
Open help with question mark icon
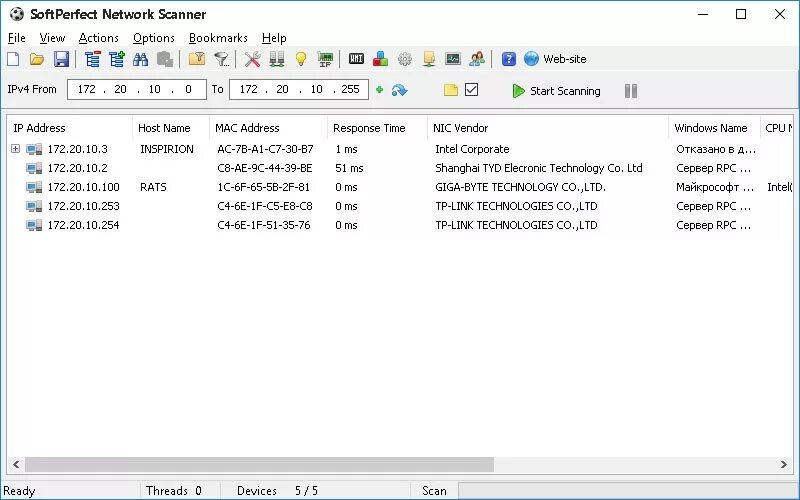tap(509, 59)
